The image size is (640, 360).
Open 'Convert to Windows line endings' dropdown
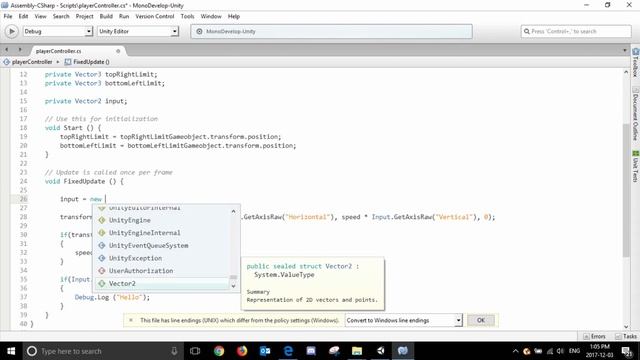click(x=403, y=320)
